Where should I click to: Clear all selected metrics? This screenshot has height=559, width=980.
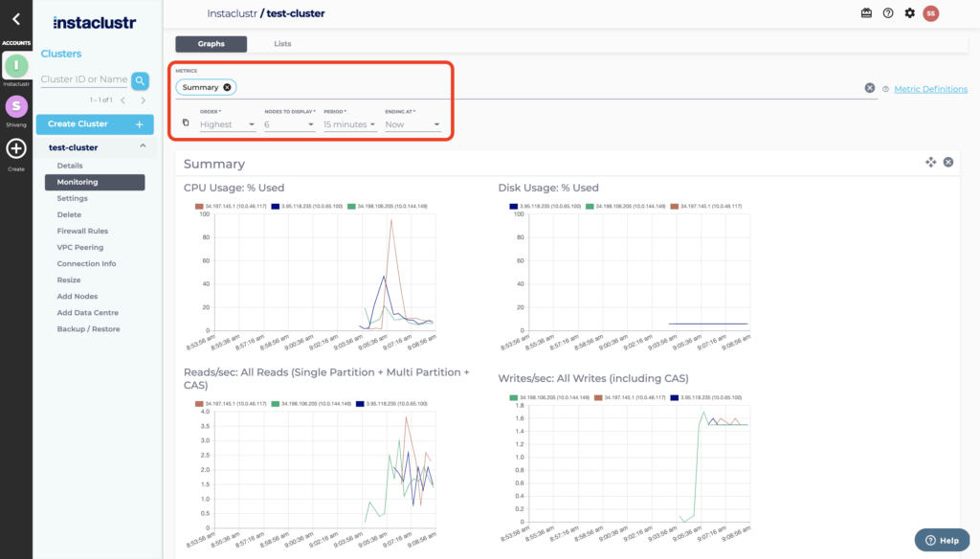click(x=870, y=88)
